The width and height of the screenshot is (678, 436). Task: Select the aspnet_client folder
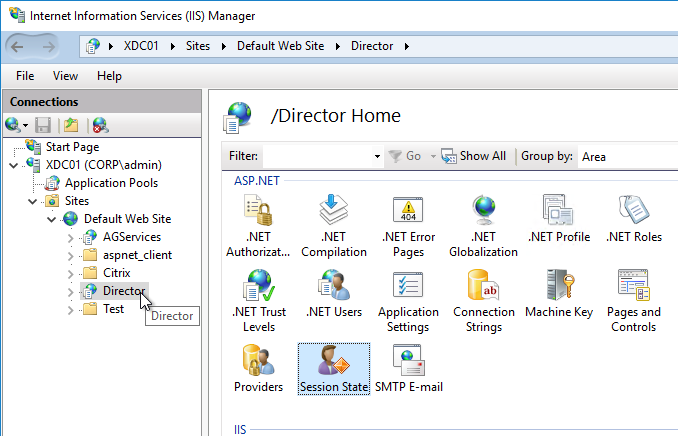tap(137, 255)
